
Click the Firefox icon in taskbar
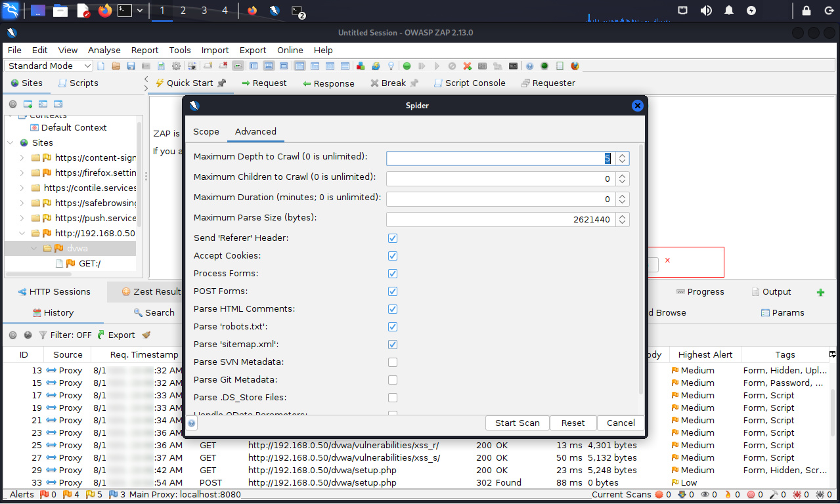(105, 10)
